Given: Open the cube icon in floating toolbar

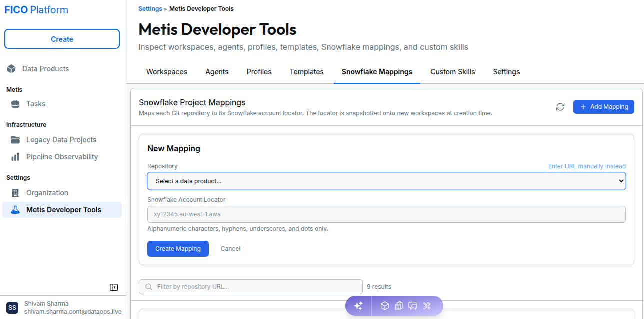Looking at the screenshot, I should [x=385, y=306].
